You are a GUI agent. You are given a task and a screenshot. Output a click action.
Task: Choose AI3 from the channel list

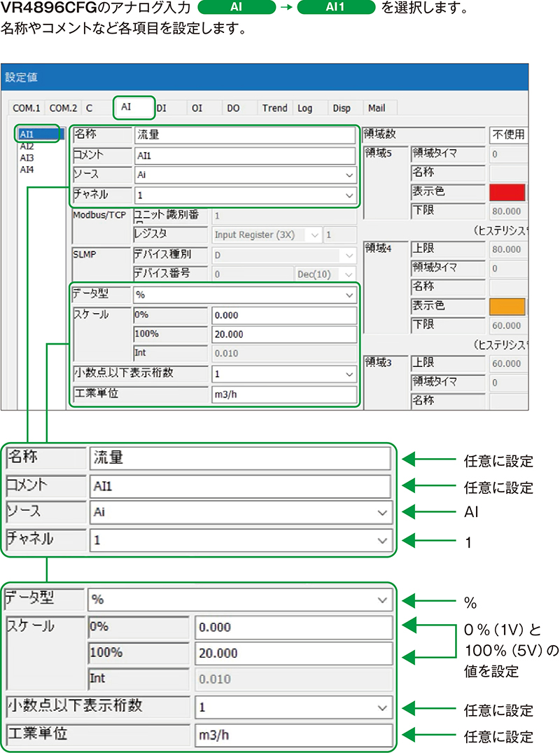coord(27,158)
